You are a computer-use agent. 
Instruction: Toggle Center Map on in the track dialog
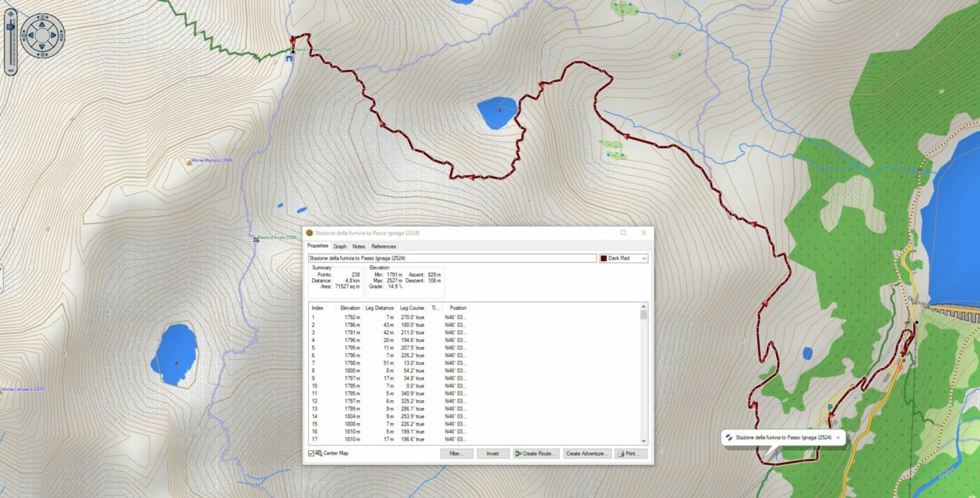pyautogui.click(x=309, y=453)
